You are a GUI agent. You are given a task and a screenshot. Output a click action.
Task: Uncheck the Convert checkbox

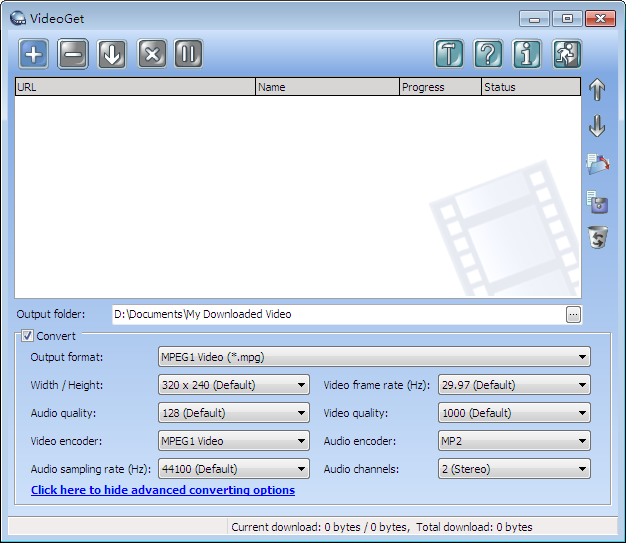click(27, 336)
